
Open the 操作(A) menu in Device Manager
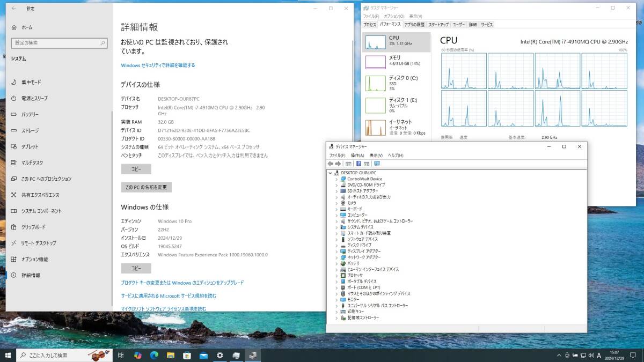pos(357,155)
